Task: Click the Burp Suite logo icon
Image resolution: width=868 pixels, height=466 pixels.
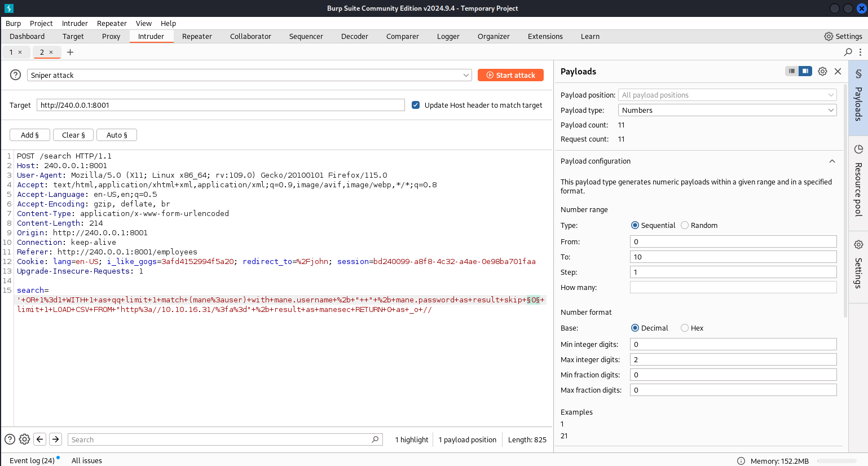Action: [x=8, y=8]
